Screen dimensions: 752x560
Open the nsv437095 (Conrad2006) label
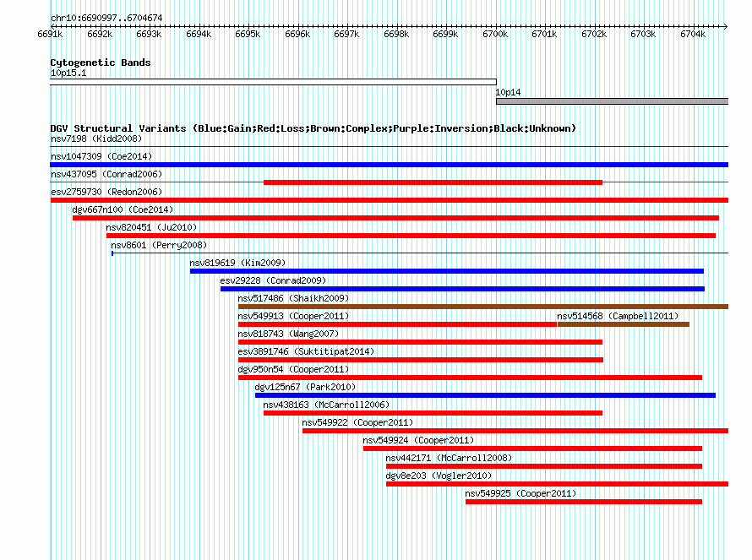tap(106, 175)
